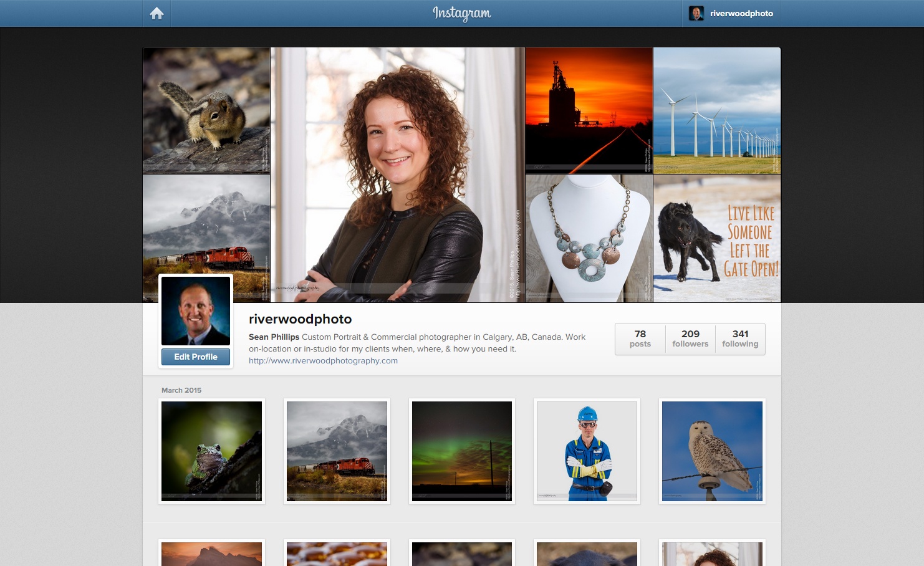Open the northern lights aurora photo
This screenshot has height=566, width=924.
click(462, 451)
